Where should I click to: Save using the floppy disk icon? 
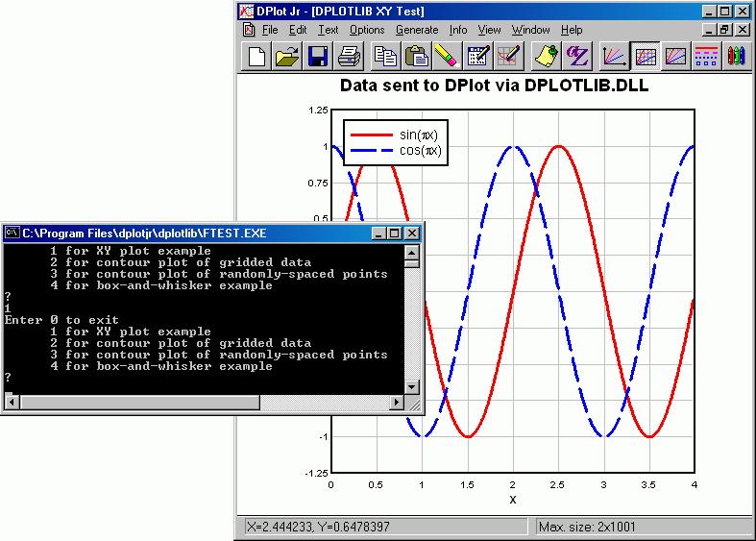[x=318, y=56]
